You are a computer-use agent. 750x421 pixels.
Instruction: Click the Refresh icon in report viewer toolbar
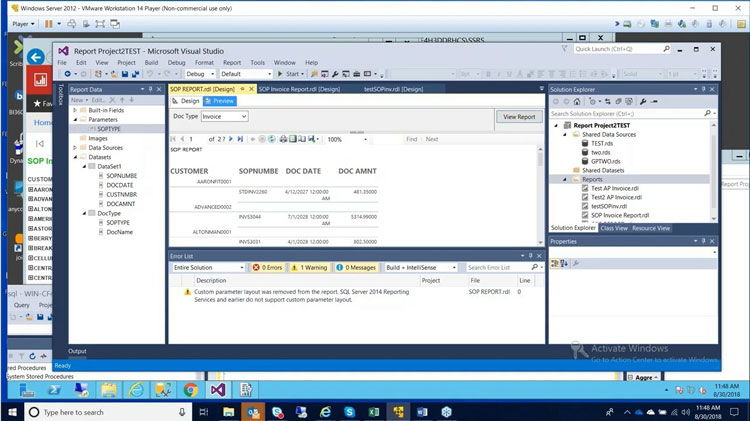(273, 139)
